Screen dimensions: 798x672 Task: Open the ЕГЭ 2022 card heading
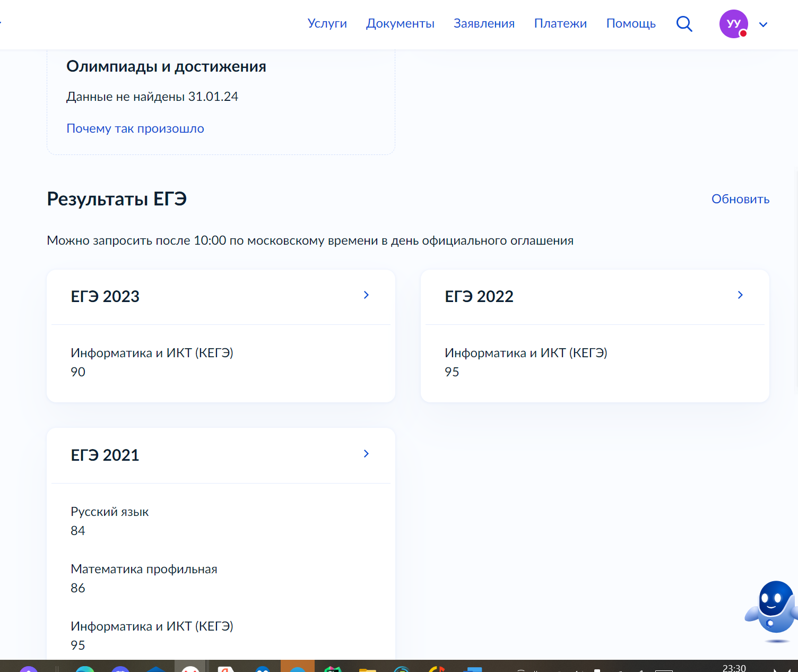[x=479, y=296]
